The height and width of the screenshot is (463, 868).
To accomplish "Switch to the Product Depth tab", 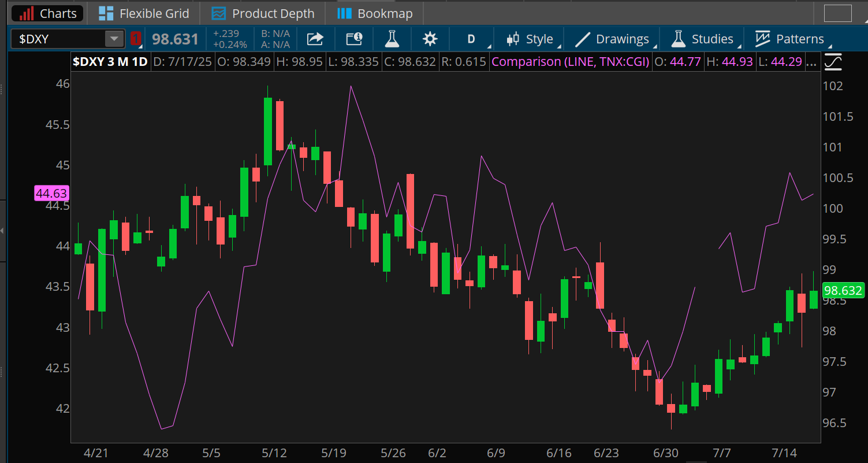I will click(x=263, y=13).
